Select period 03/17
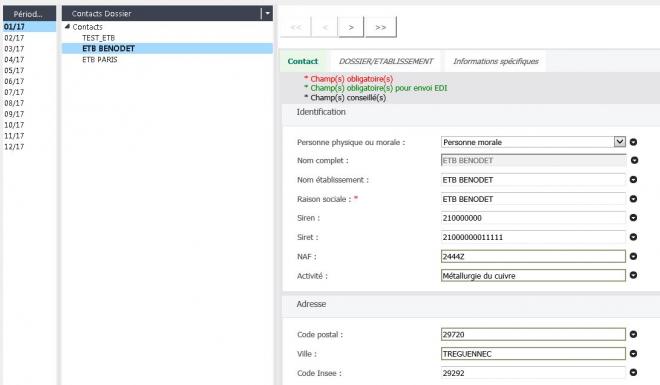Screen dimensions: 660x385 click(14, 49)
